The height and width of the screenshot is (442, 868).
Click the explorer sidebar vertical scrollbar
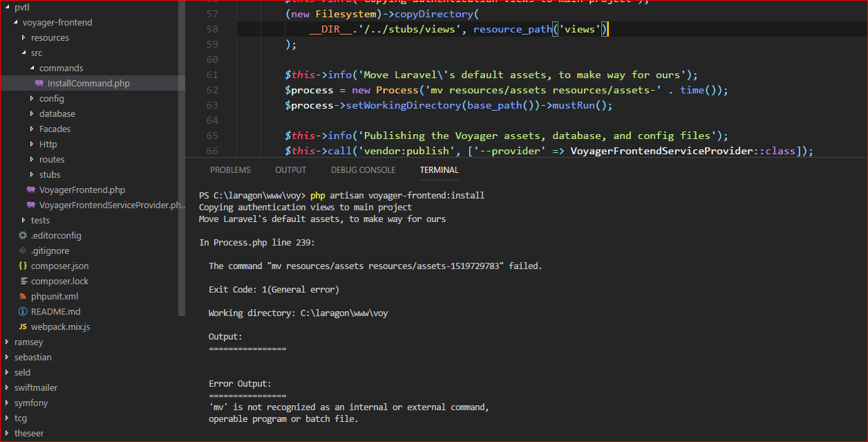click(182, 158)
